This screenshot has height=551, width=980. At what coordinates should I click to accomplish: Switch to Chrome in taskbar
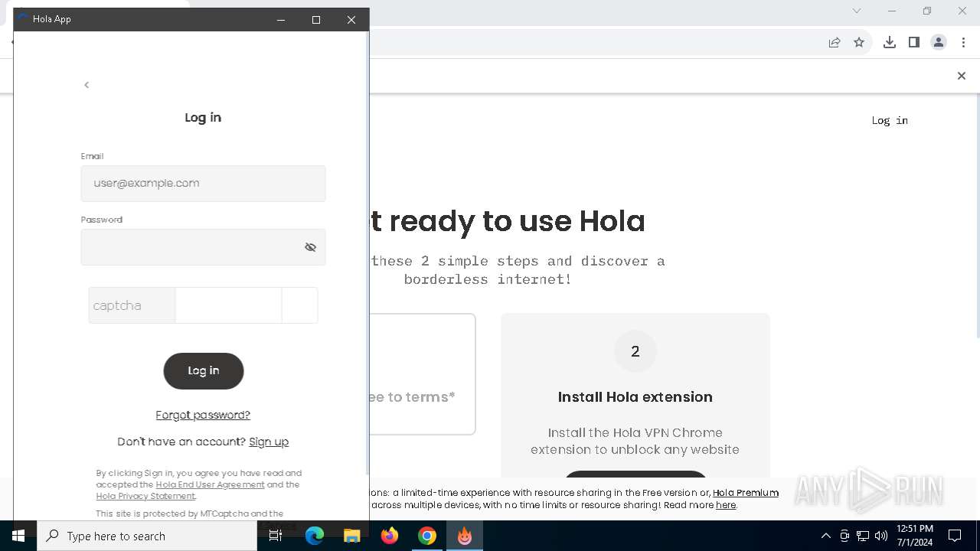[x=427, y=536]
